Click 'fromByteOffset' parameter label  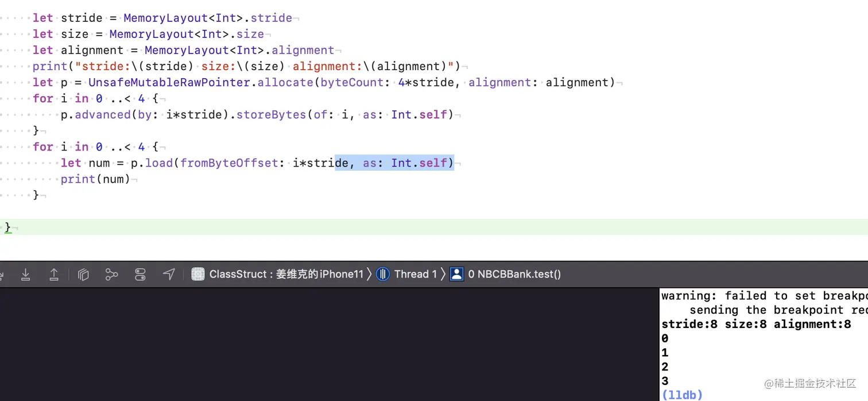[x=229, y=163]
